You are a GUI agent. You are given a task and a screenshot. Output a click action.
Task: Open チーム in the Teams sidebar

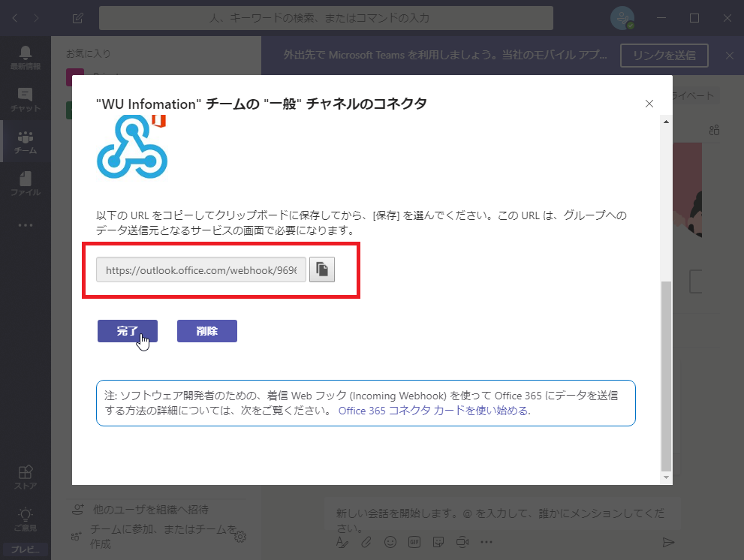26,141
